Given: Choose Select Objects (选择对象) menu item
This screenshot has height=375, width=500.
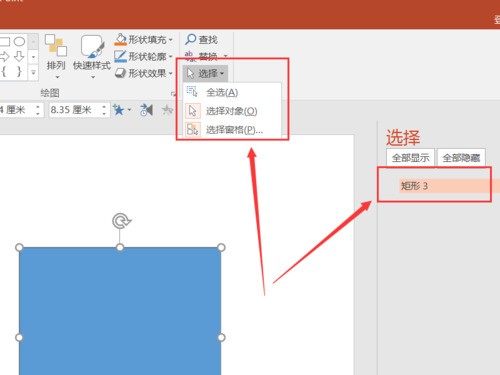Looking at the screenshot, I should point(232,111).
